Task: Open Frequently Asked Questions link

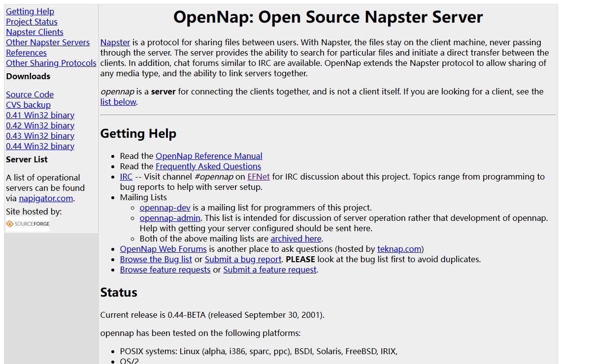Action: coord(208,166)
